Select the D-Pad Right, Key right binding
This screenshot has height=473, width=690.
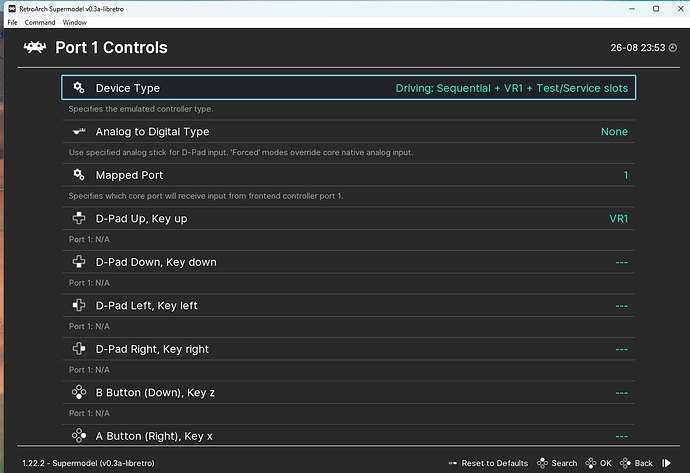tap(349, 349)
